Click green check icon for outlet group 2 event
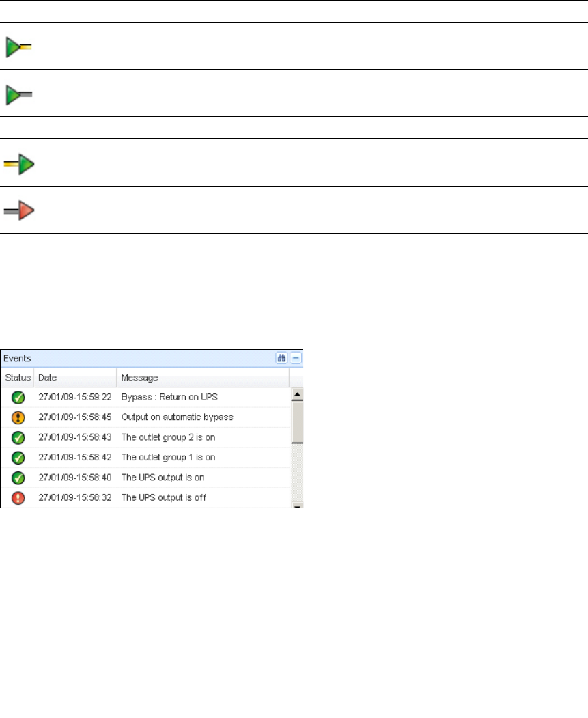This screenshot has width=588, height=718. pyautogui.click(x=18, y=438)
